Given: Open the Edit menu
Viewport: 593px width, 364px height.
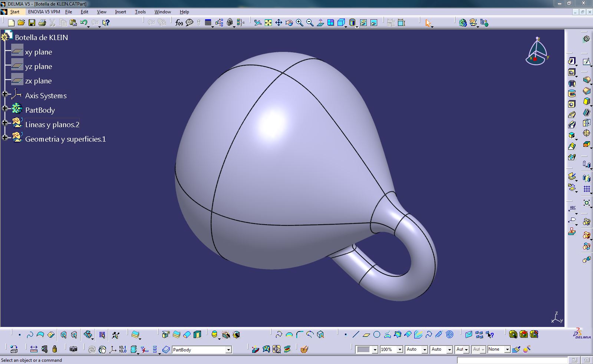Looking at the screenshot, I should [x=84, y=12].
